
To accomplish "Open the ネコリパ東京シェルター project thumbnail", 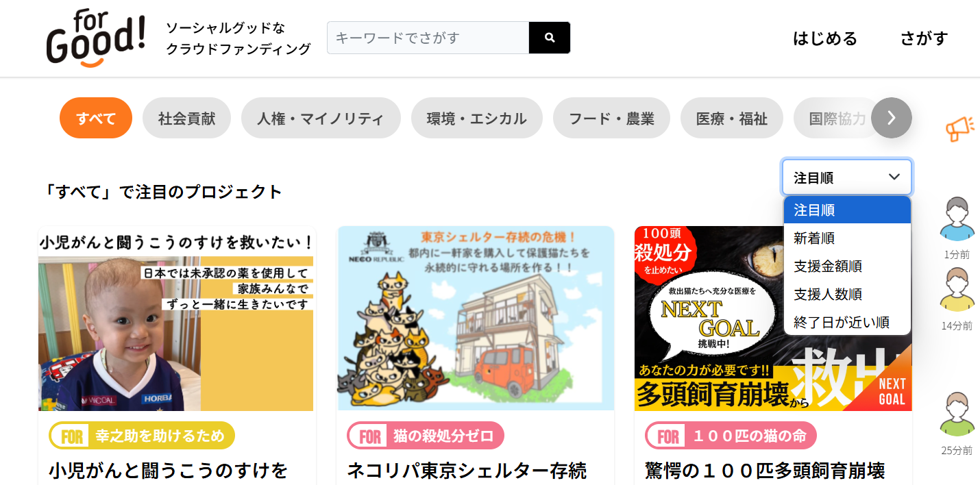I will click(x=476, y=319).
